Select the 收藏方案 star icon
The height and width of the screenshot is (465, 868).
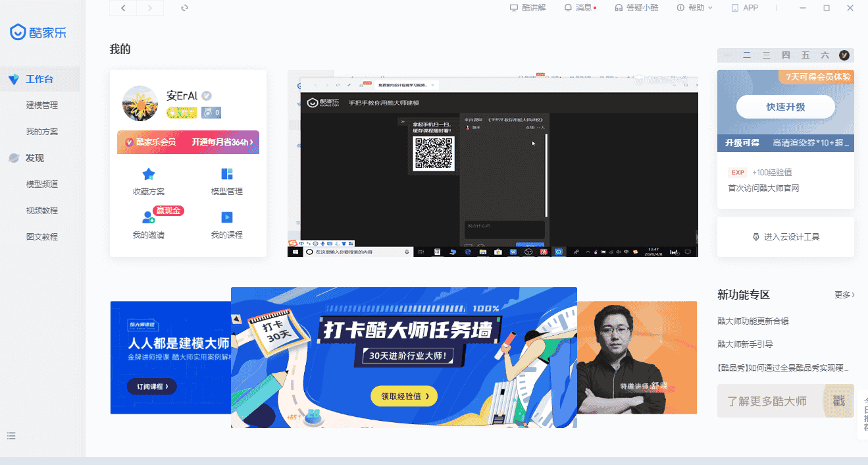pyautogui.click(x=149, y=173)
